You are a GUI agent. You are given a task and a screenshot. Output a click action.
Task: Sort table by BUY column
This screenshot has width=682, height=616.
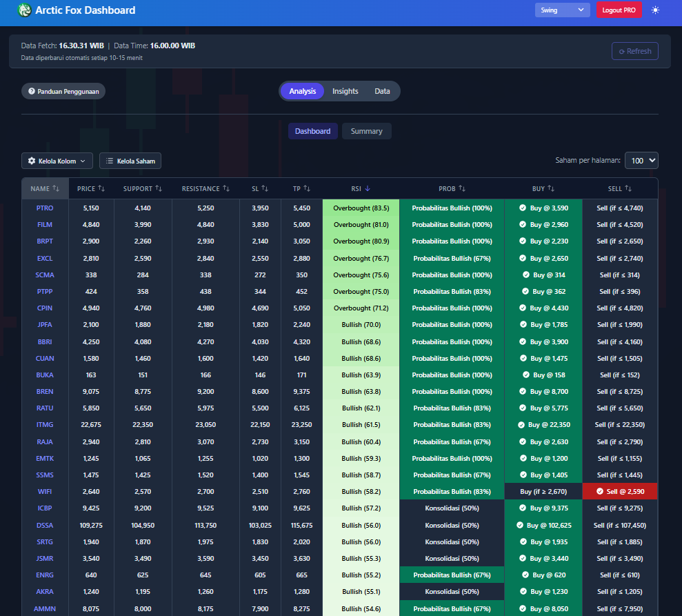point(543,189)
